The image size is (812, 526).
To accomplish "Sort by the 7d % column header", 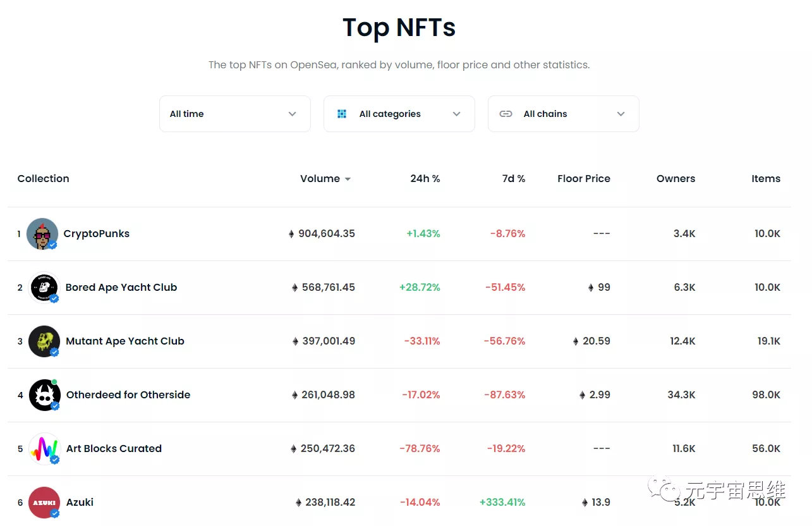I will [x=513, y=179].
